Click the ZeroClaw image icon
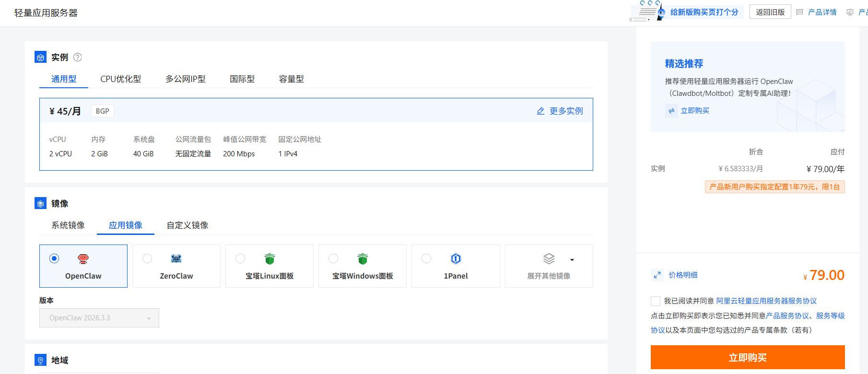The image size is (868, 374). click(x=176, y=259)
